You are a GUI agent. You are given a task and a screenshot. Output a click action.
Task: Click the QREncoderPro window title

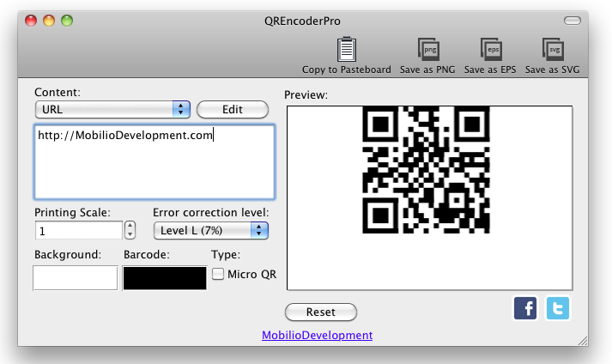[x=302, y=21]
